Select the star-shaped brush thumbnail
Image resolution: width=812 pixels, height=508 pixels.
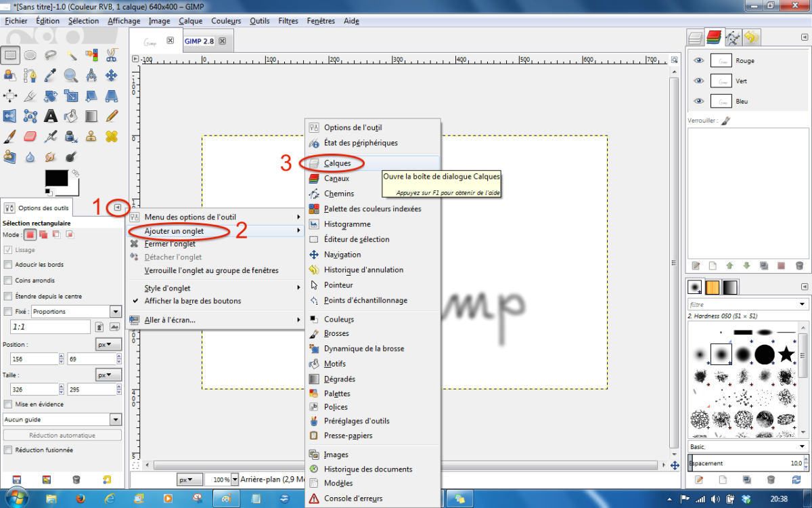click(x=786, y=354)
